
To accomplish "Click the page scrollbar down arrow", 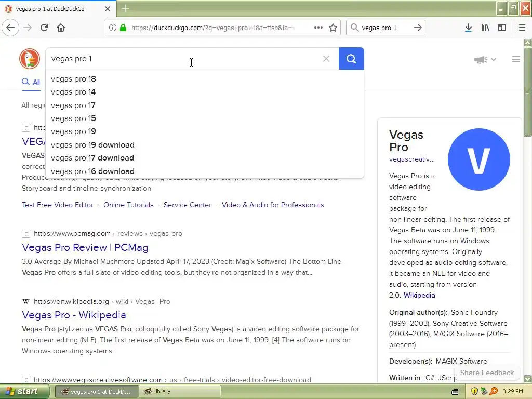I will (x=528, y=378).
